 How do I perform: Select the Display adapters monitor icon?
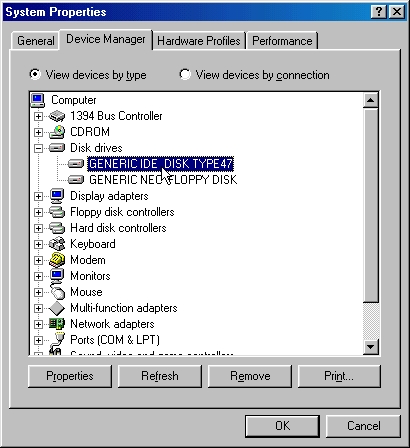point(57,196)
